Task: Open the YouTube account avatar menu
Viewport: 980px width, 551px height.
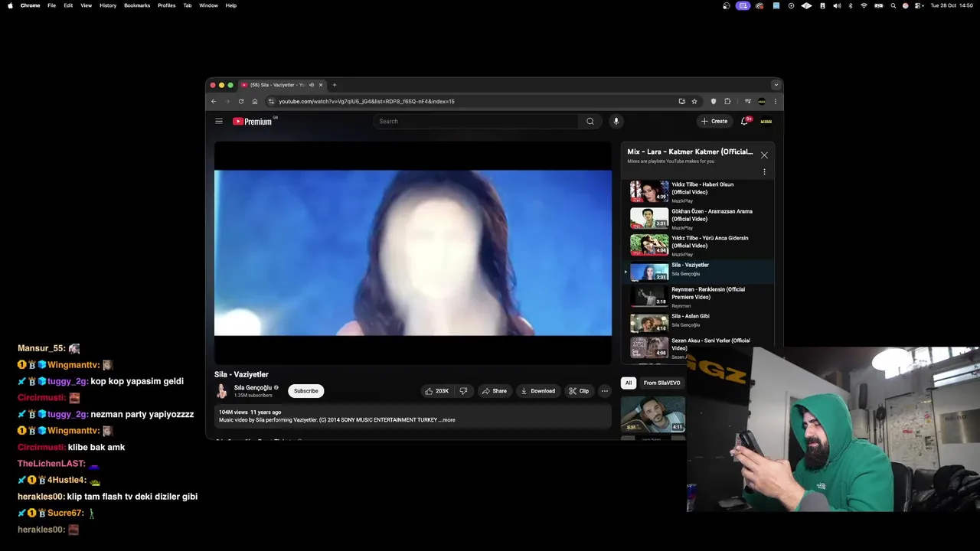Action: click(x=766, y=121)
